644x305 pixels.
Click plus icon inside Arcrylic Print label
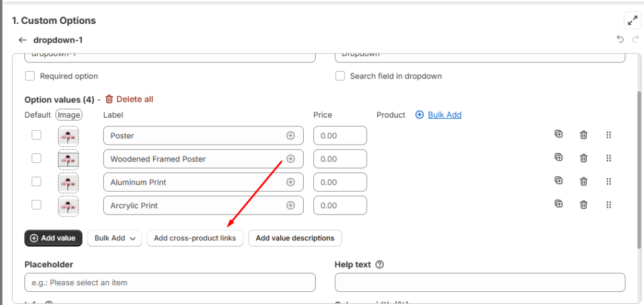pos(291,205)
